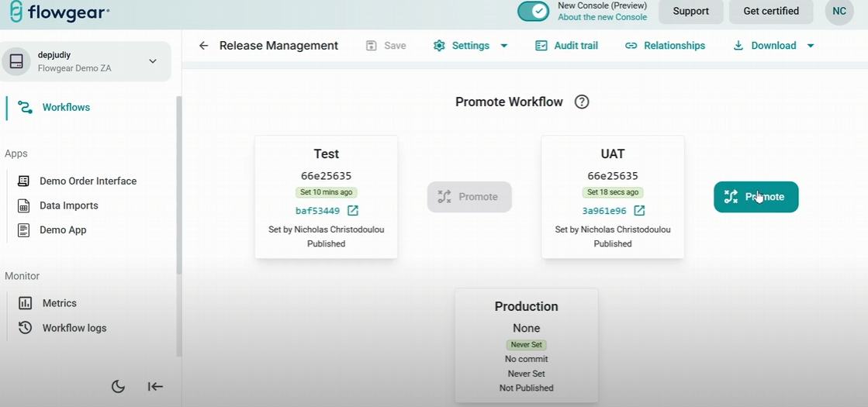The height and width of the screenshot is (407, 868).
Task: Click the Flowgear logo
Action: point(59,12)
